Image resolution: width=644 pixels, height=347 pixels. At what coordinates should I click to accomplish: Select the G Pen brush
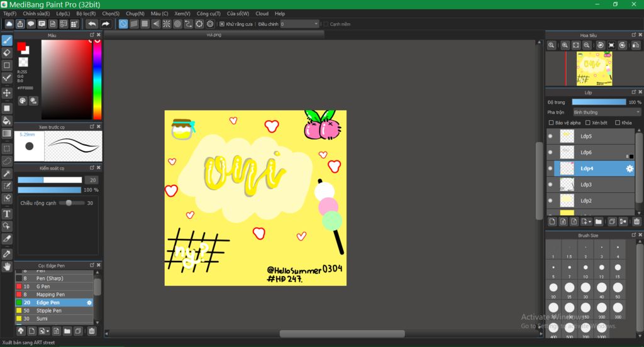54,287
